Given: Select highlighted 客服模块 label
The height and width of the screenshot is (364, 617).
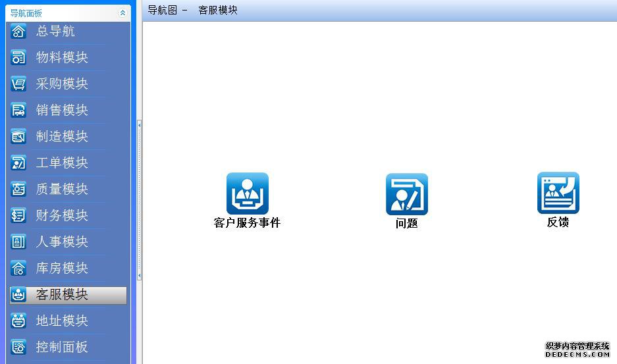Looking at the screenshot, I should (x=62, y=295).
